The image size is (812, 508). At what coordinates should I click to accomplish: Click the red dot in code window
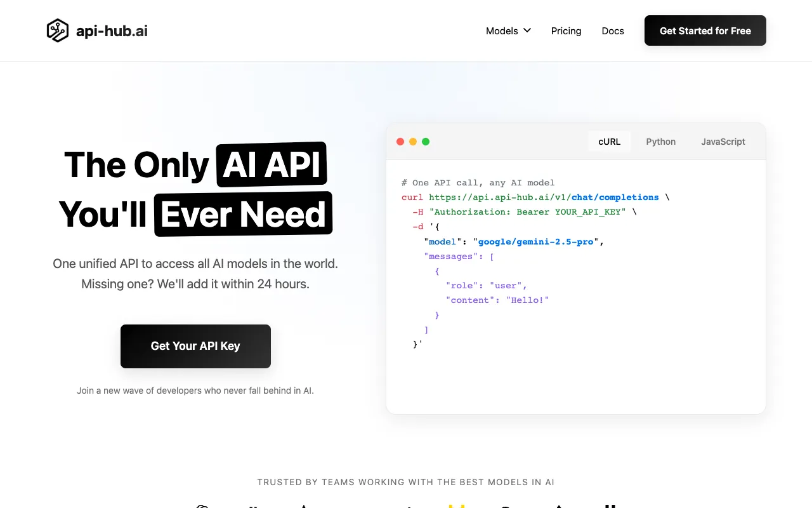tap(400, 142)
